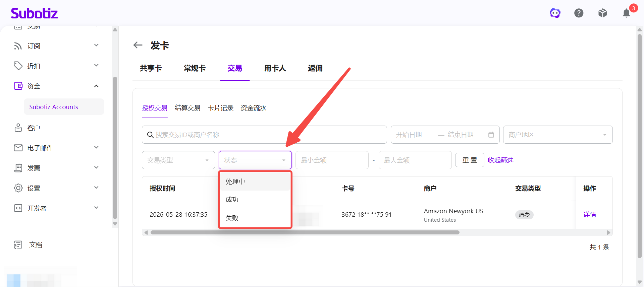The height and width of the screenshot is (287, 644).
Task: Click table scroll-right arrow
Action: pos(608,232)
